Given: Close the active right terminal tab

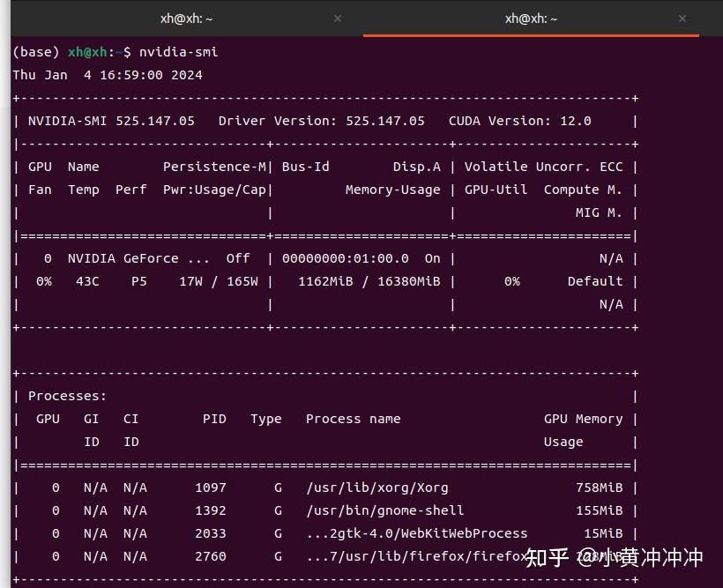Looking at the screenshot, I should [682, 19].
